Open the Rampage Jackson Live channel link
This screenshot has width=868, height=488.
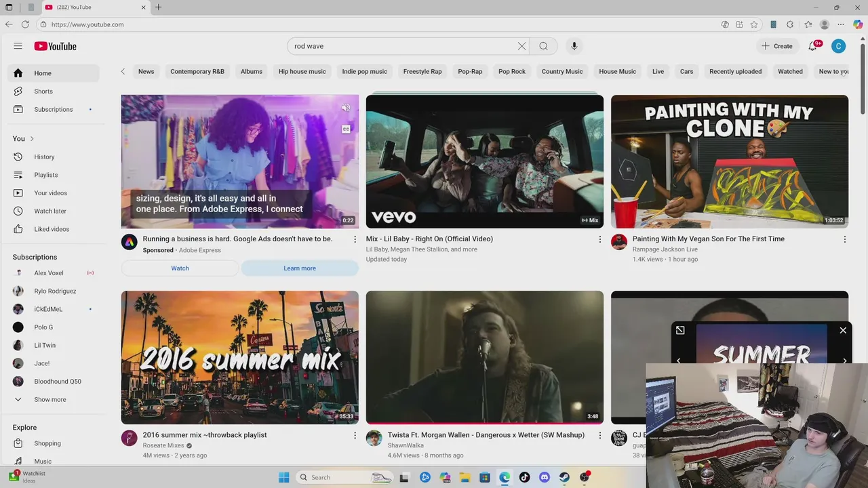[665, 249]
